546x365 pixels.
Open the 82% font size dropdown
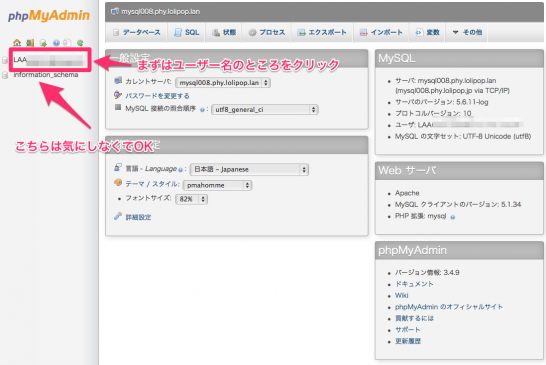coord(192,199)
